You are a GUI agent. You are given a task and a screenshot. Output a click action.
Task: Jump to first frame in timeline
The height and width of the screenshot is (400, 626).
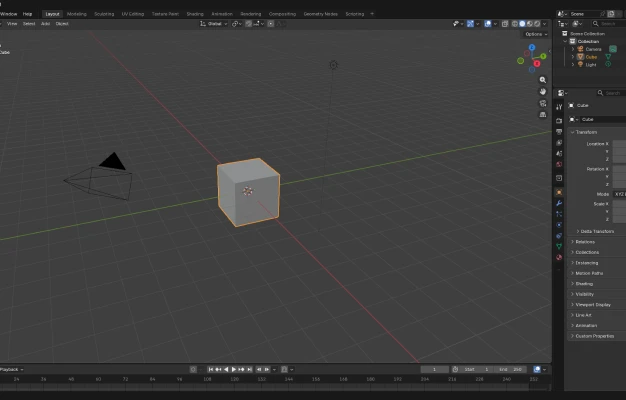point(211,370)
